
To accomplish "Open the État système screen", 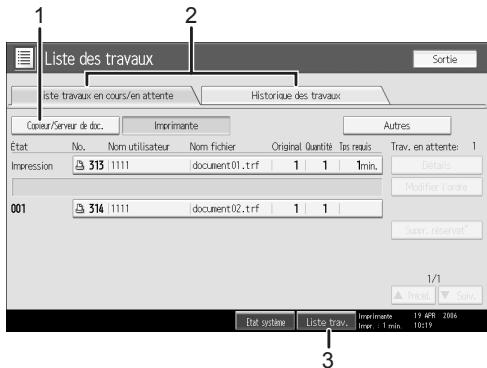I will coord(265,322).
